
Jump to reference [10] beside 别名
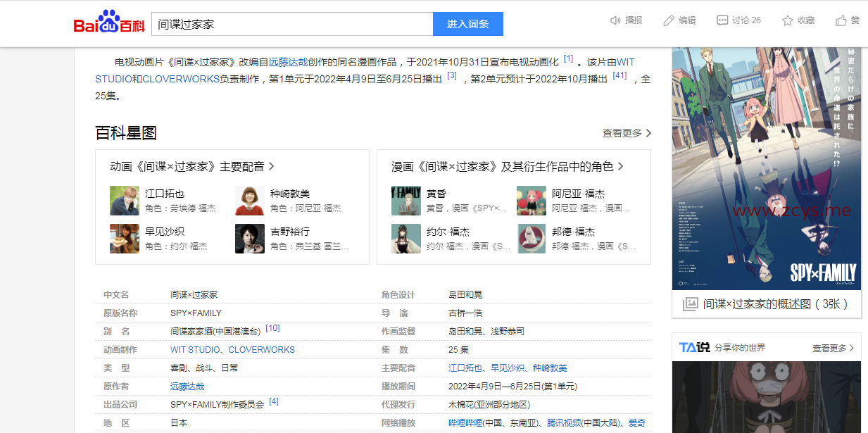pyautogui.click(x=272, y=328)
